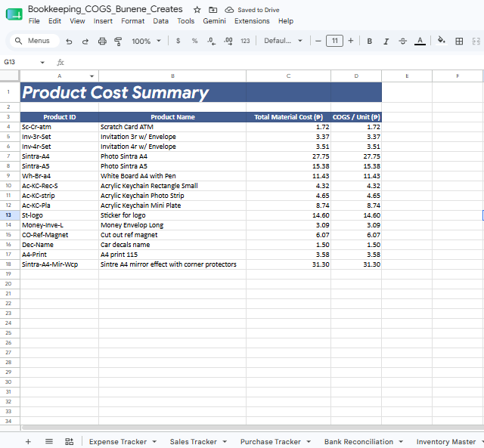The height and width of the screenshot is (448, 484).
Task: Open the All sheets list icon
Action: click(x=48, y=441)
